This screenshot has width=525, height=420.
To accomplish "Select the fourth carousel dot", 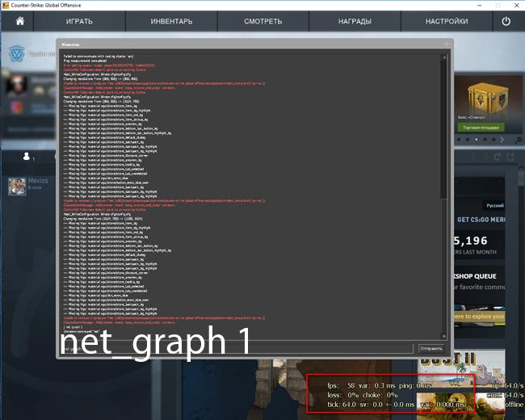I will 485,140.
